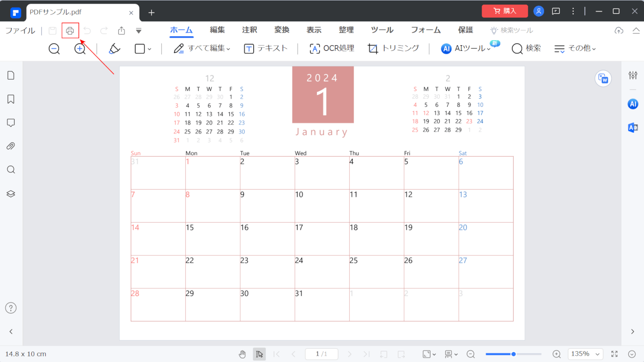Open the AI assistant sidebar icon
The image size is (644, 362).
point(633,104)
